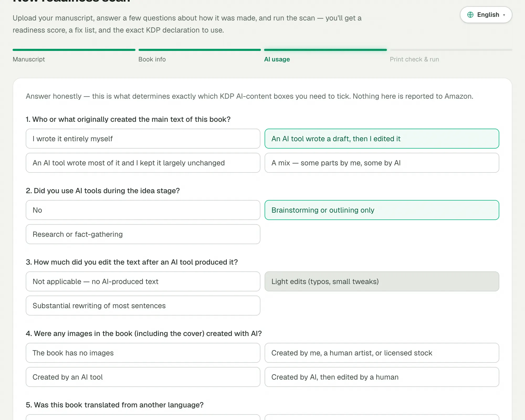Select "Brainstorming or outlining only"

382,210
